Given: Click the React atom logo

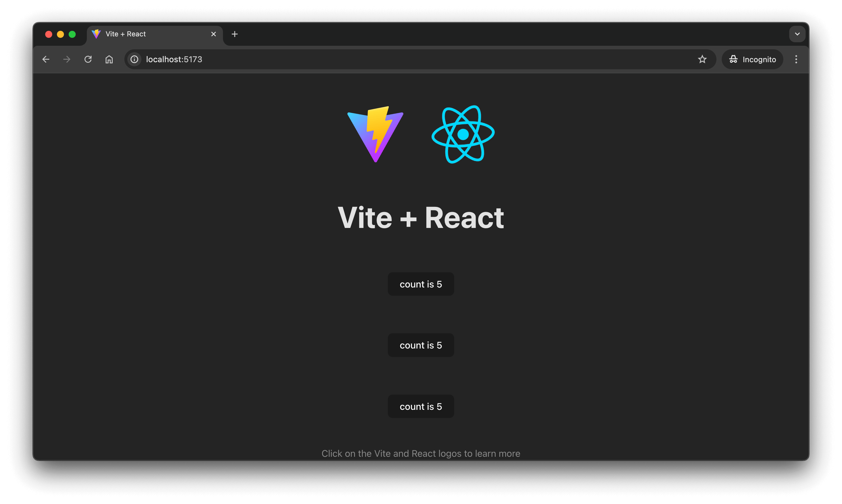Looking at the screenshot, I should [463, 134].
